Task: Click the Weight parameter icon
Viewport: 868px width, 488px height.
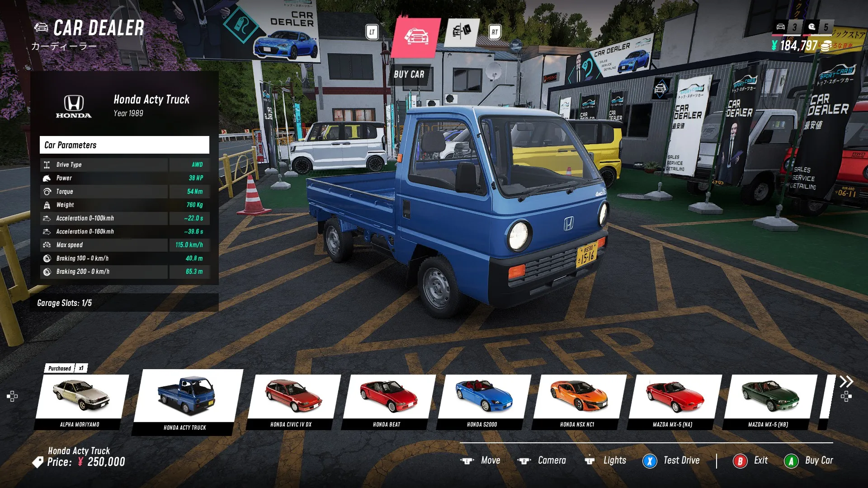Action: tap(47, 205)
